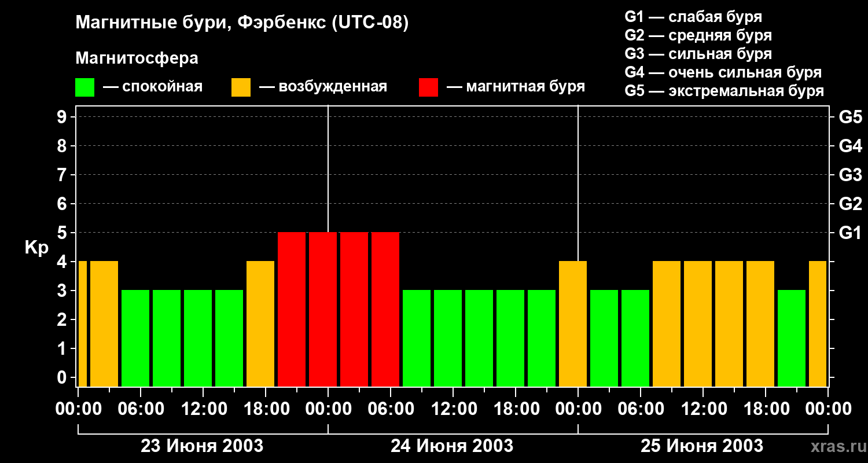Click the first red storm bar starting 19:00, 23 Июня

click(x=292, y=309)
